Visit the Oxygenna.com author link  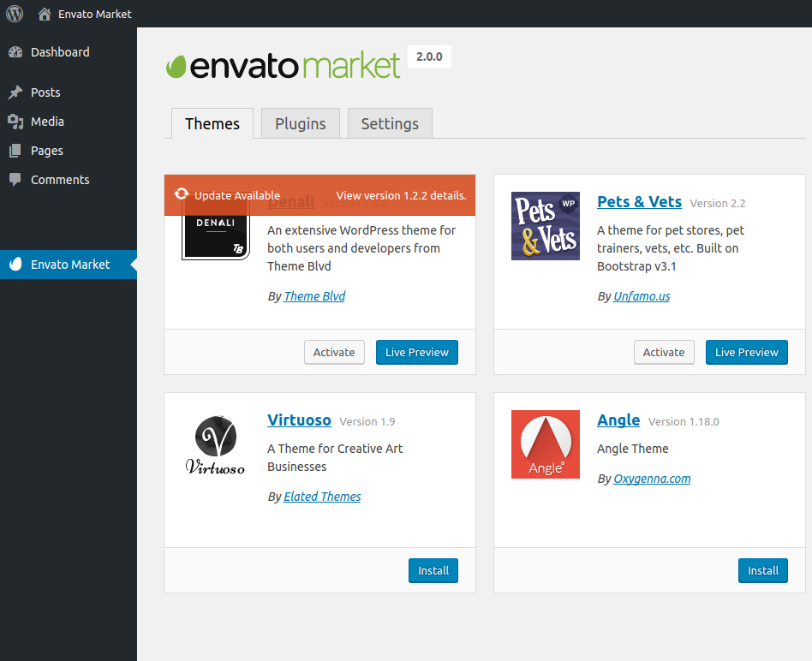click(x=652, y=479)
